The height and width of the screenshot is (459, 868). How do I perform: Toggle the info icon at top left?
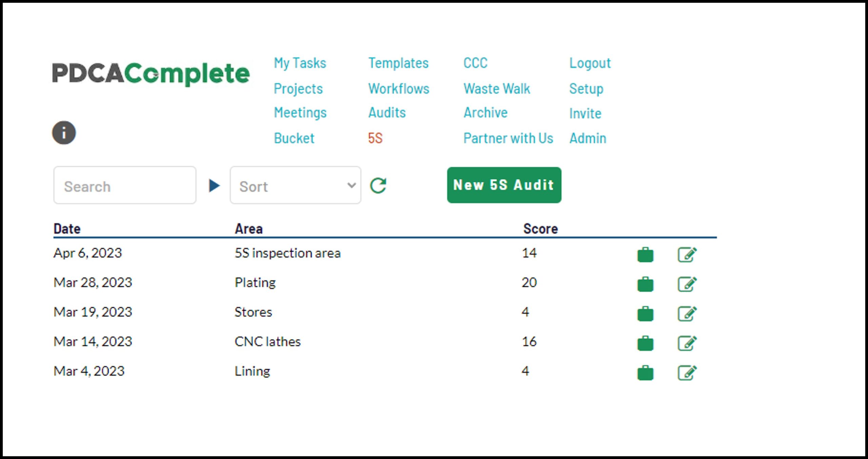[63, 134]
